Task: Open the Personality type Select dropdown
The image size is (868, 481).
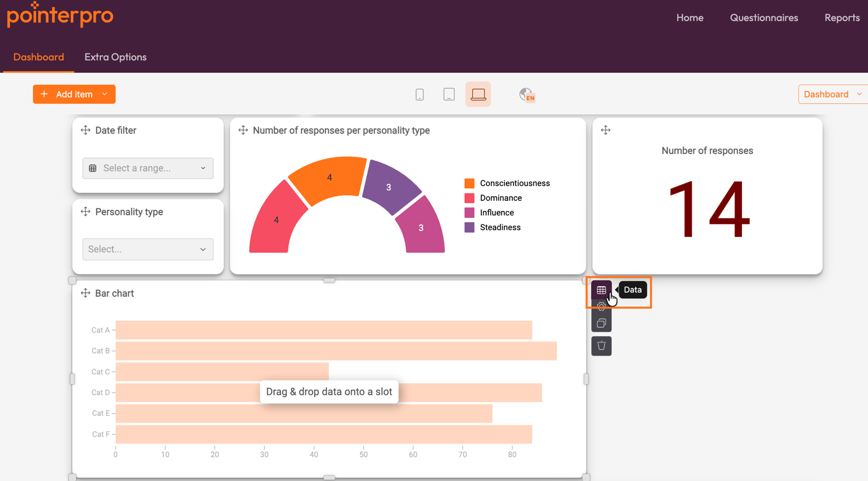Action: [x=148, y=250]
